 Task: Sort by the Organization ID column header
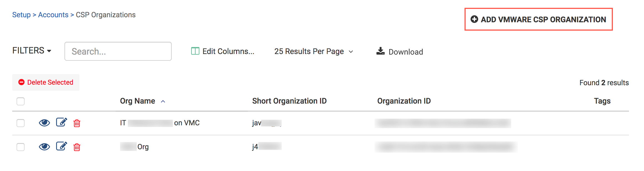(404, 101)
